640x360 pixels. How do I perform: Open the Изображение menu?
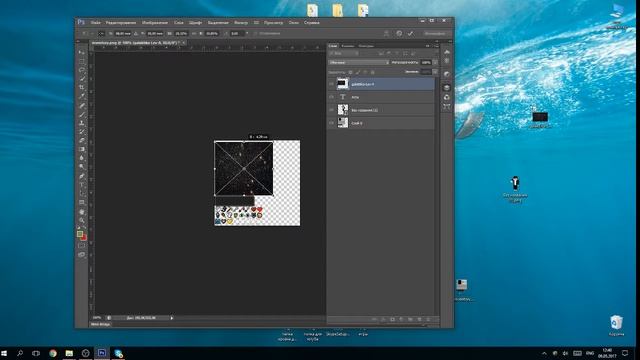[155, 22]
